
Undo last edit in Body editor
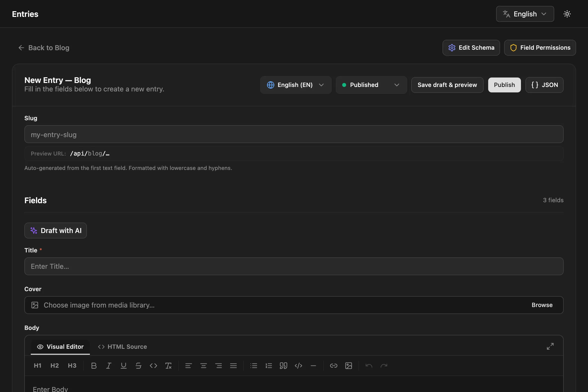pos(369,365)
